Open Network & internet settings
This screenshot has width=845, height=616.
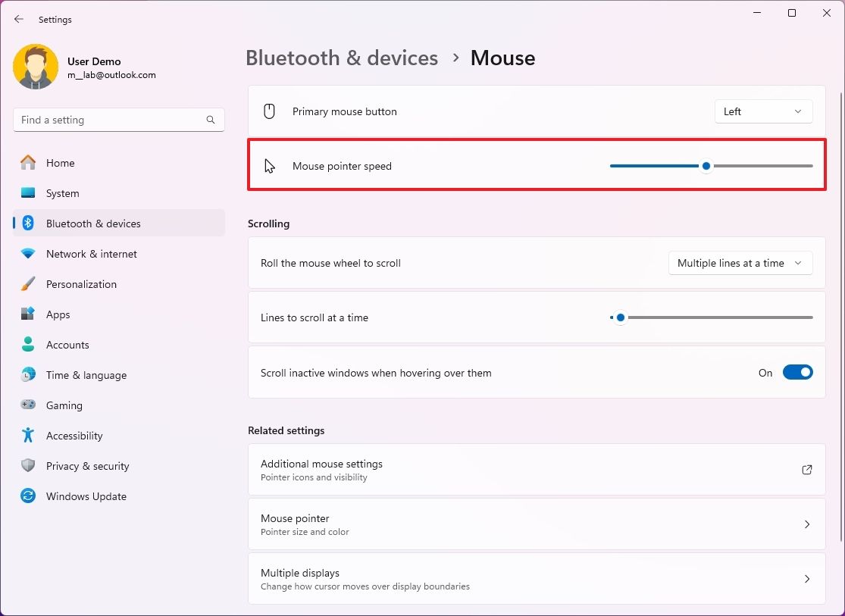pyautogui.click(x=91, y=254)
